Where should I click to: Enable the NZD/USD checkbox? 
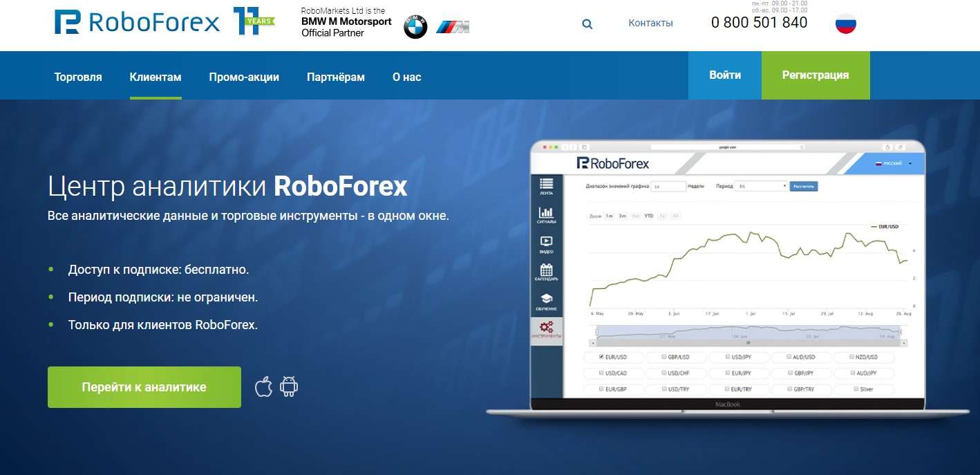[851, 356]
